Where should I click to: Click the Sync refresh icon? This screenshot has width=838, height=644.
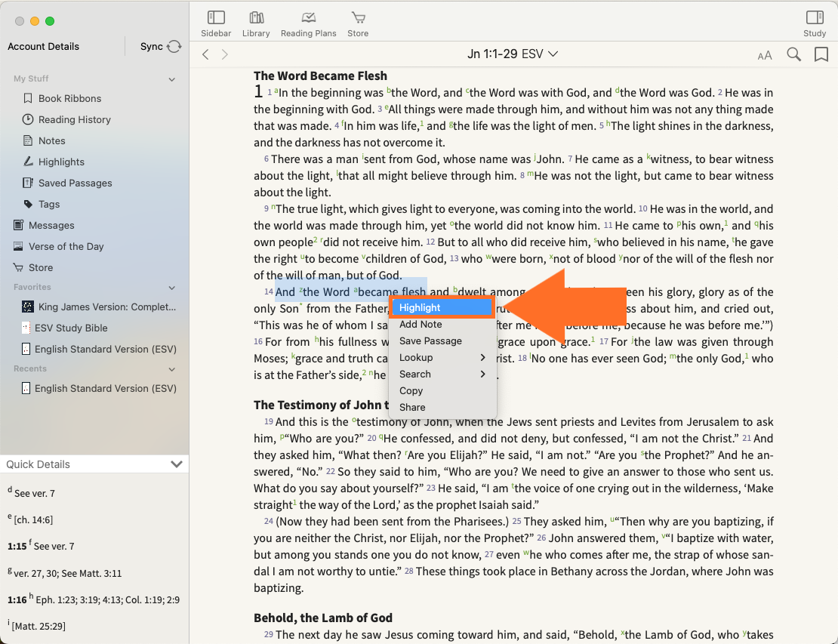point(174,47)
